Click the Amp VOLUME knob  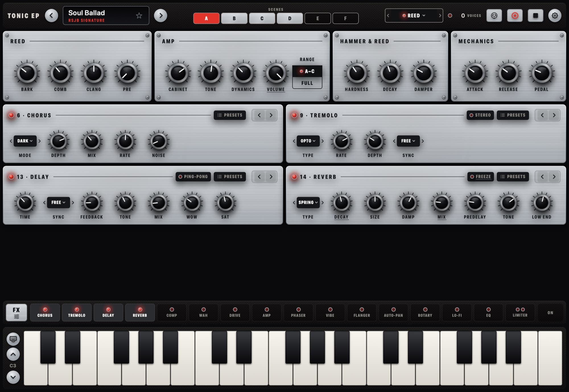pyautogui.click(x=276, y=73)
